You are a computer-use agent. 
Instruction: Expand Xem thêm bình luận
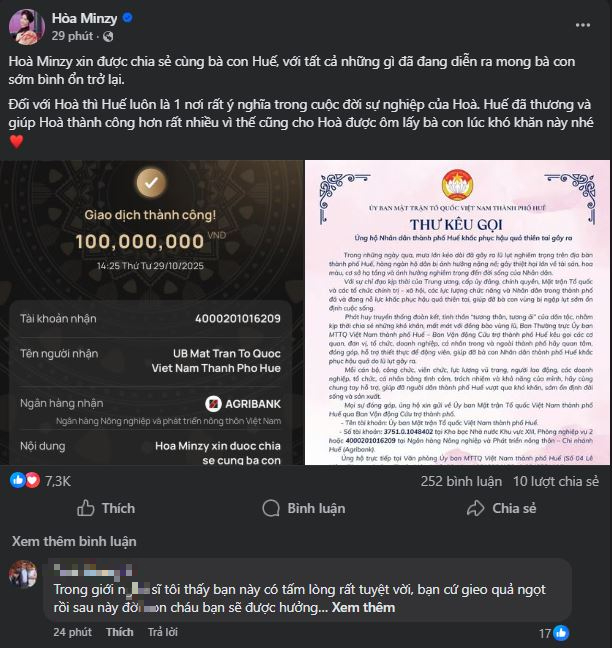point(74,541)
